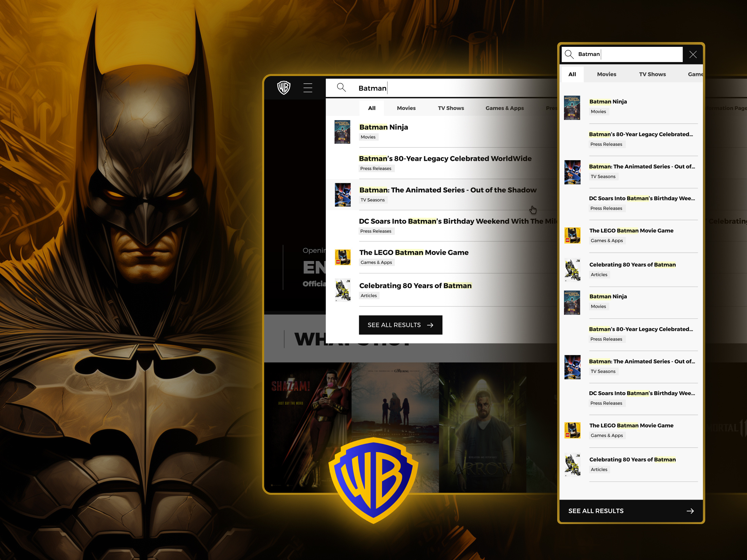Open The LEGO Batman Movie Game result

point(414,253)
